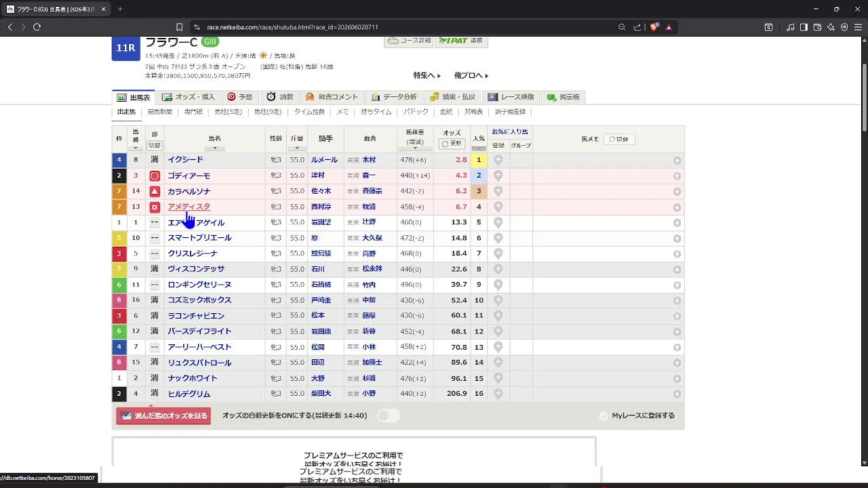Toggle 馬メモ 切替 button
This screenshot has height=488, width=868.
(x=618, y=139)
